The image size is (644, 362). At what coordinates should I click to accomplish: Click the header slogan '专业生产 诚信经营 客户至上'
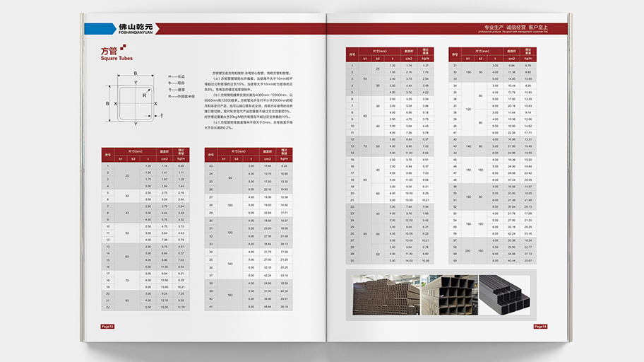(516, 27)
